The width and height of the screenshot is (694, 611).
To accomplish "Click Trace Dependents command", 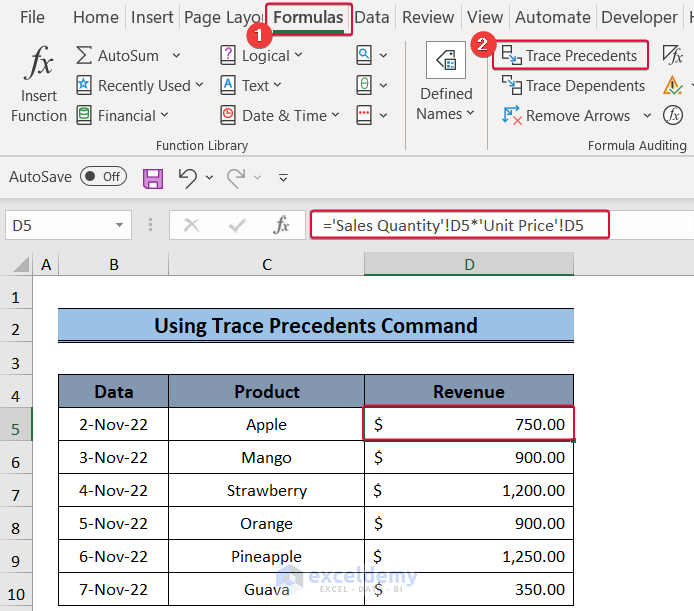I will (x=574, y=85).
